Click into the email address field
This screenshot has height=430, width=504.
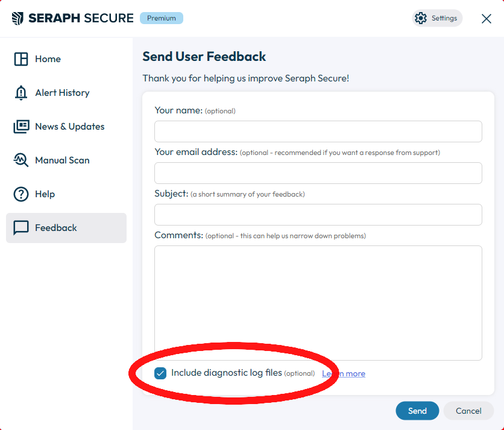(318, 173)
